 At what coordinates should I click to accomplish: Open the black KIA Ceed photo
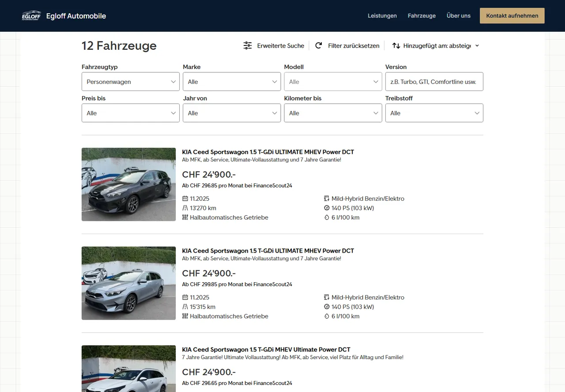click(128, 184)
